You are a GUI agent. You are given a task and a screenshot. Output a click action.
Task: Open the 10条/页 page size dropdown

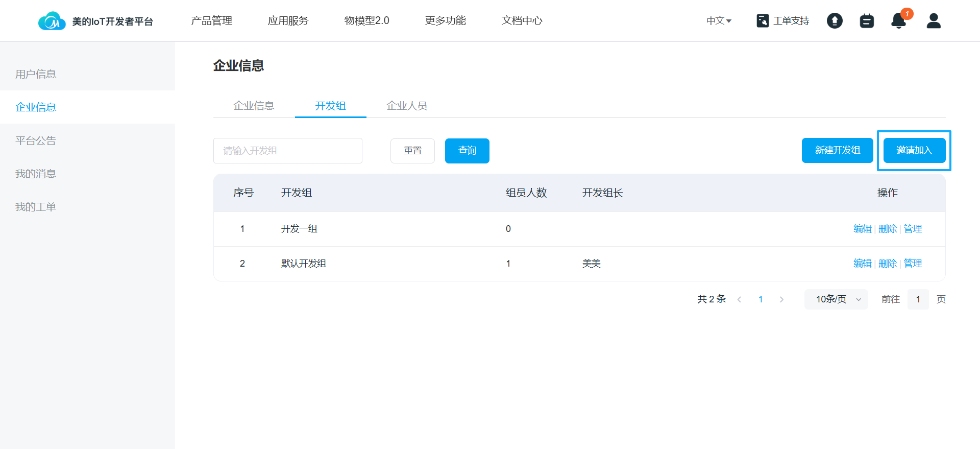coord(837,299)
